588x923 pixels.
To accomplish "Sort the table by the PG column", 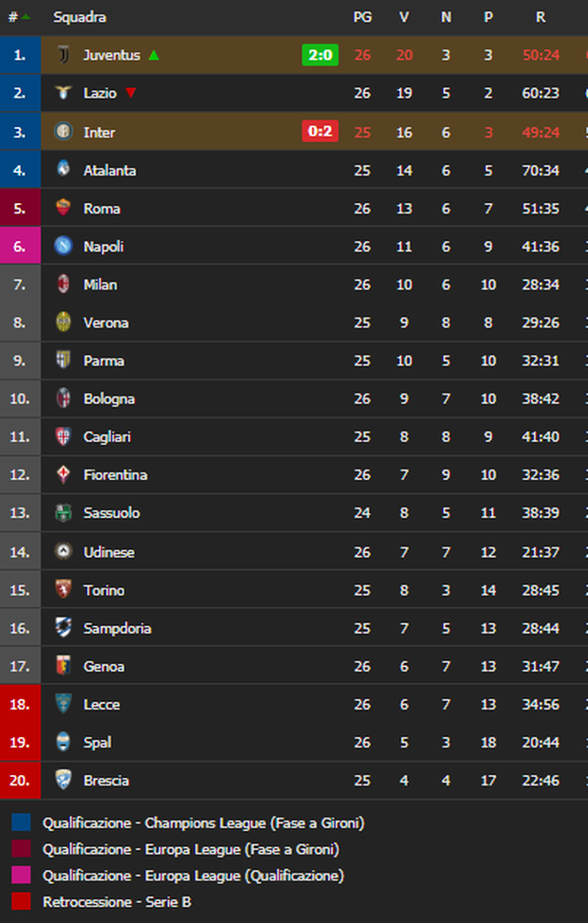I will [x=361, y=16].
